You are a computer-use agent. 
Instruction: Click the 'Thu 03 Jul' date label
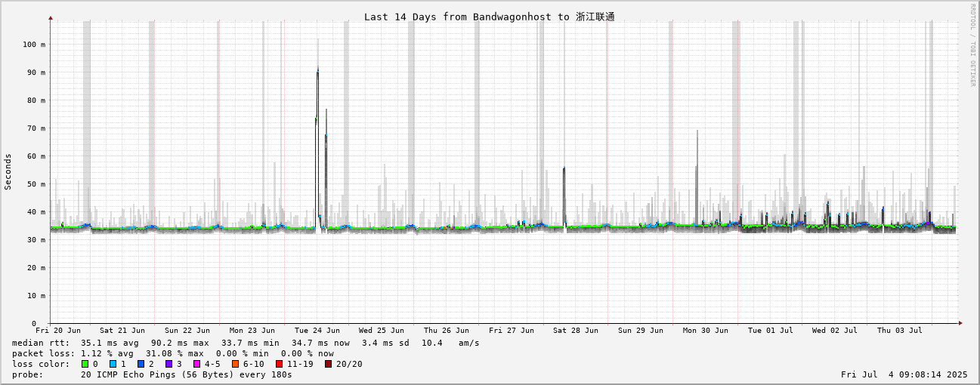900,331
